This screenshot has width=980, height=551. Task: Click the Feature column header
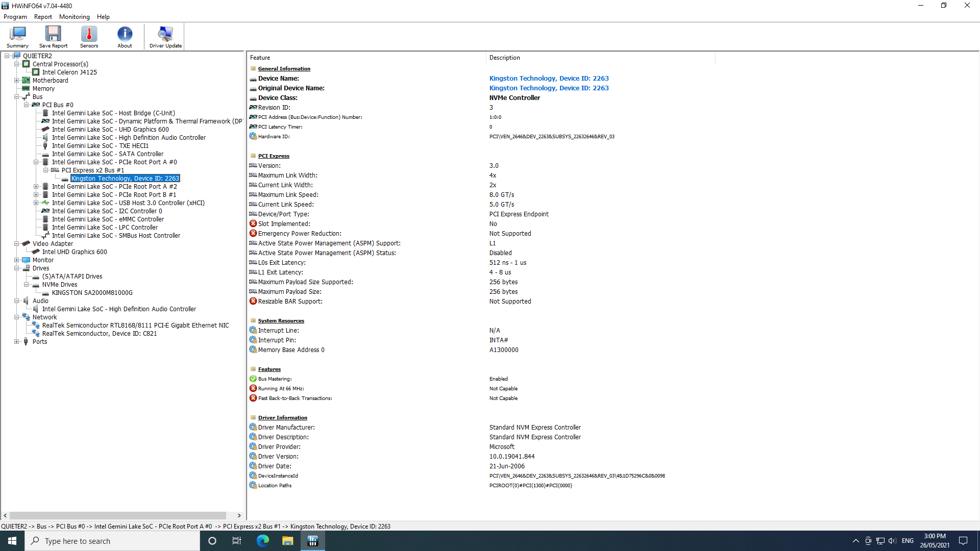point(366,58)
